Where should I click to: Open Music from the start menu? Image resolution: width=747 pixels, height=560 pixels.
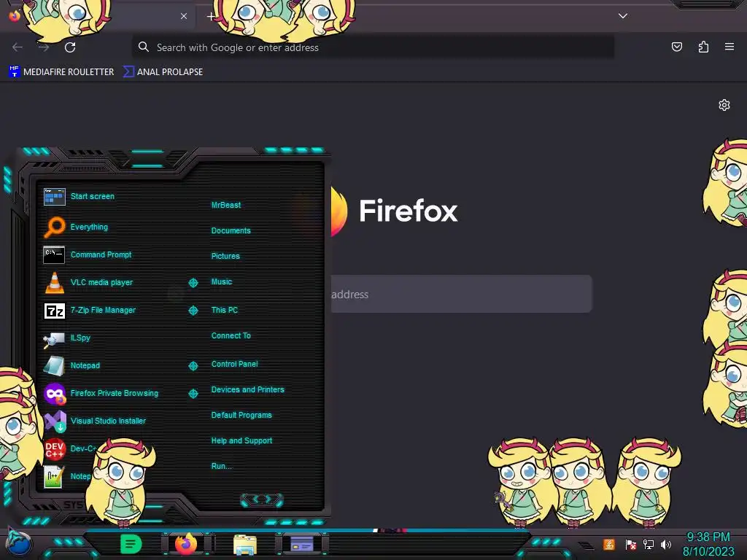tap(222, 282)
